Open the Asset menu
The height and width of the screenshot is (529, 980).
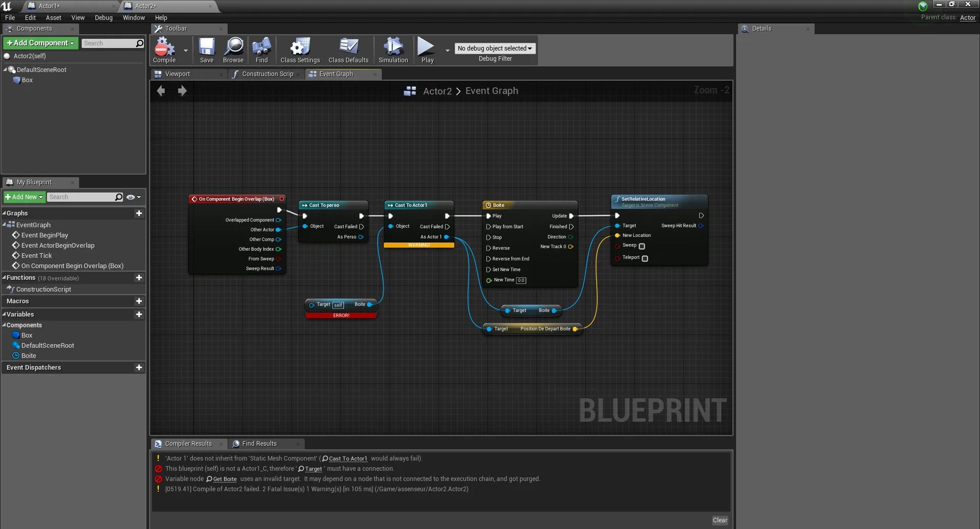tap(54, 18)
